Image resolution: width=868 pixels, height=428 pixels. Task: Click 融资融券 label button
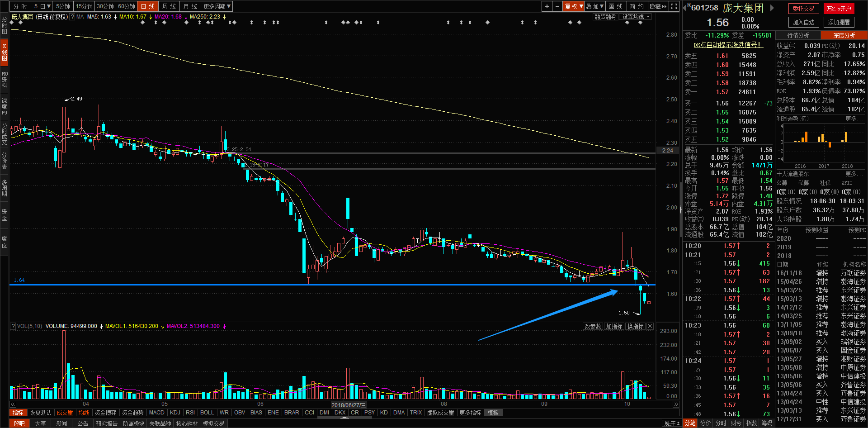(x=605, y=17)
